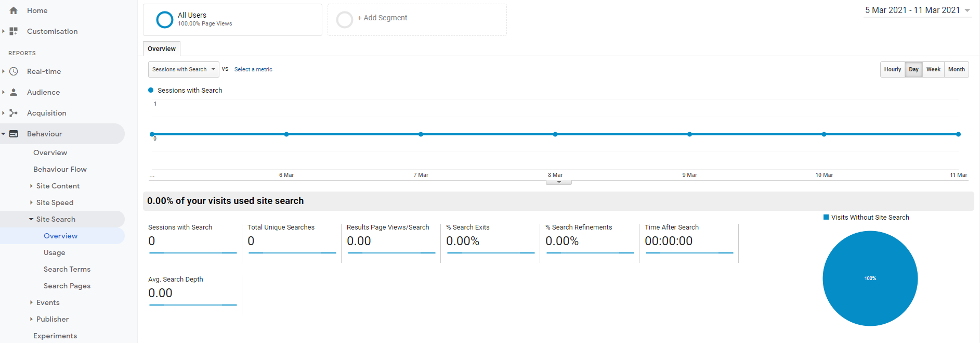980x343 pixels.
Task: Click the Customisation dashboard icon
Action: [x=14, y=31]
